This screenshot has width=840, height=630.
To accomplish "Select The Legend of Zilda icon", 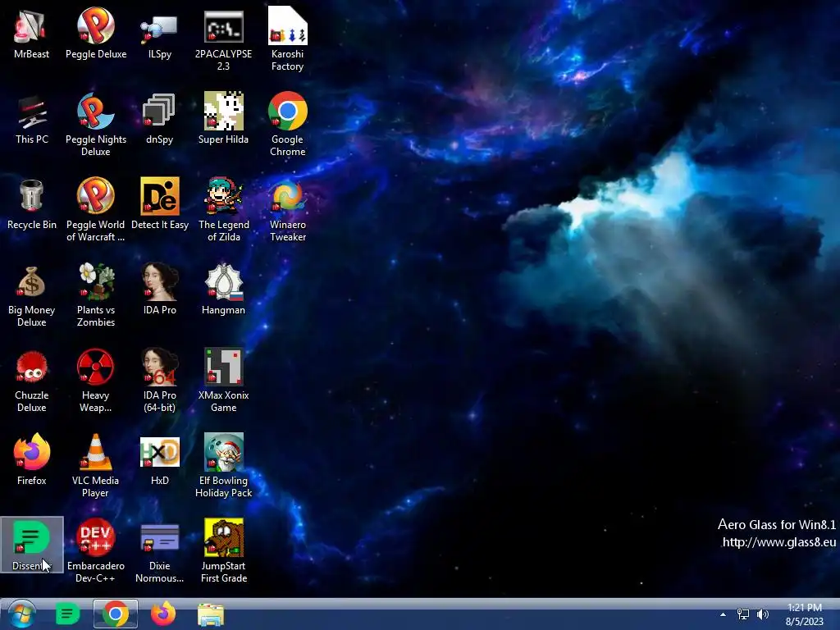I will pos(223,210).
